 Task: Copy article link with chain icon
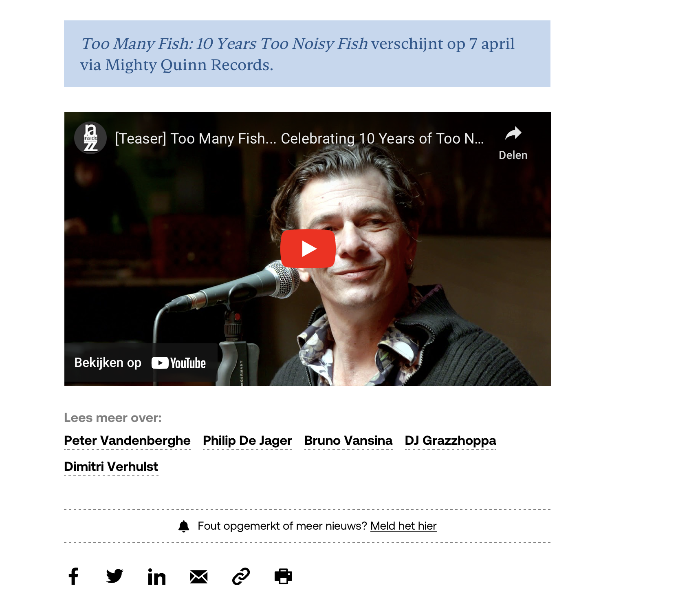(241, 576)
